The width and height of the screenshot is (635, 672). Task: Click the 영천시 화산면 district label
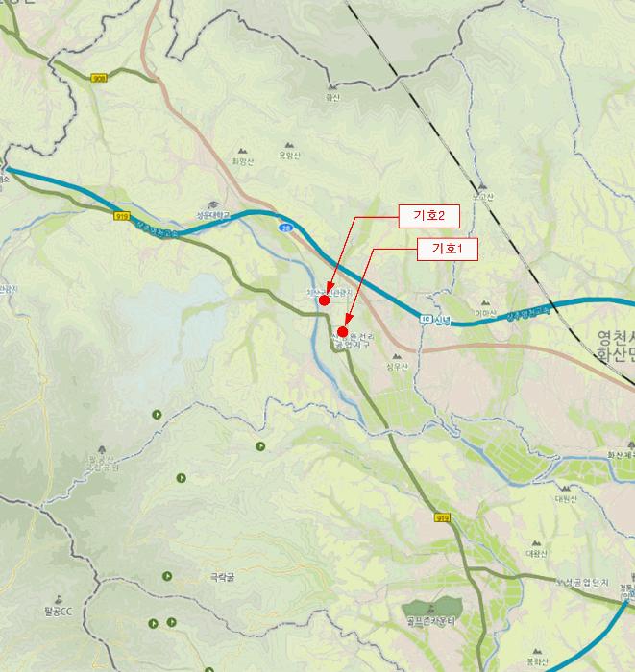tap(615, 346)
